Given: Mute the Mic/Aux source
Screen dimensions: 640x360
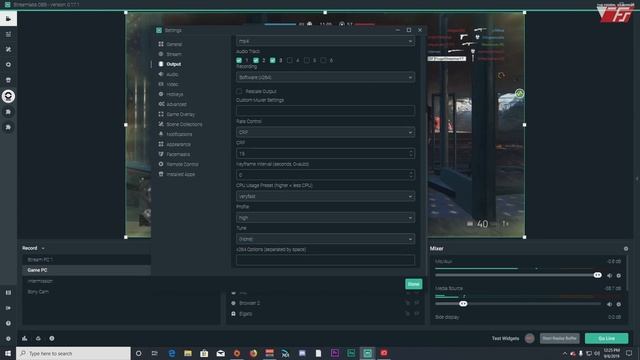Looking at the screenshot, I should pyautogui.click(x=609, y=276).
